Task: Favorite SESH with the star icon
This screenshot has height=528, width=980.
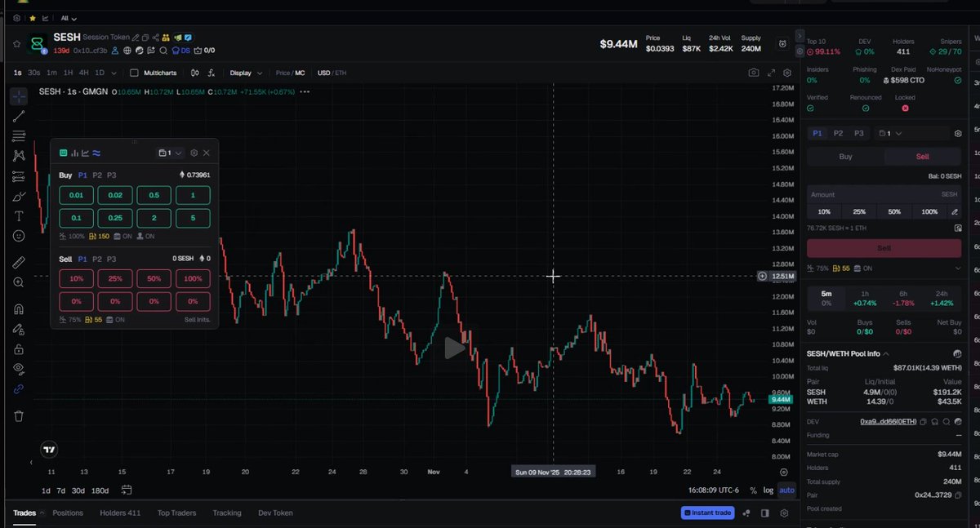Action: (x=16, y=44)
